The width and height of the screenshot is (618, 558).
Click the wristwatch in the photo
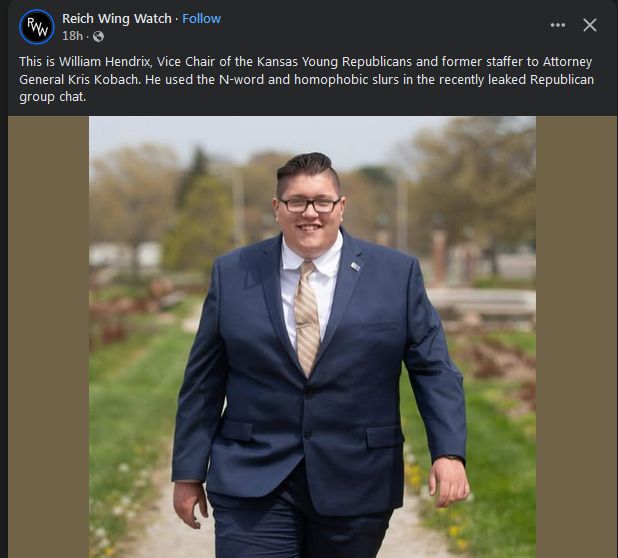(x=451, y=458)
